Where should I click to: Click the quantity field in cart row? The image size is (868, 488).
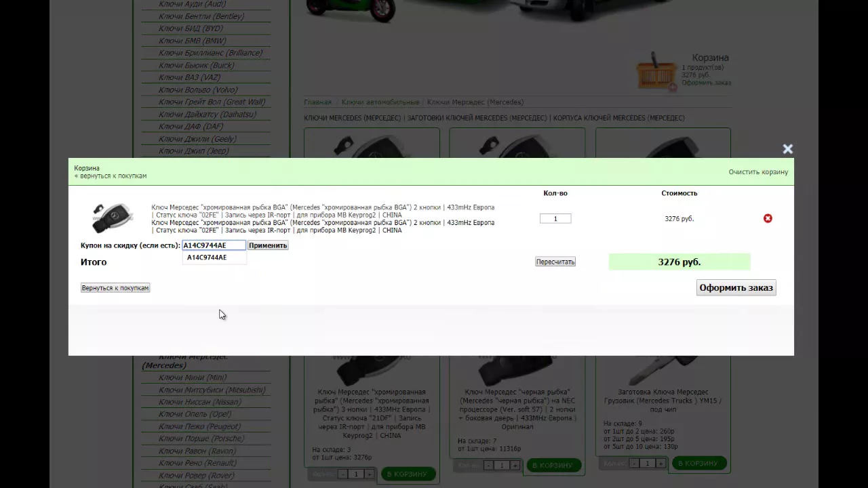pos(555,218)
